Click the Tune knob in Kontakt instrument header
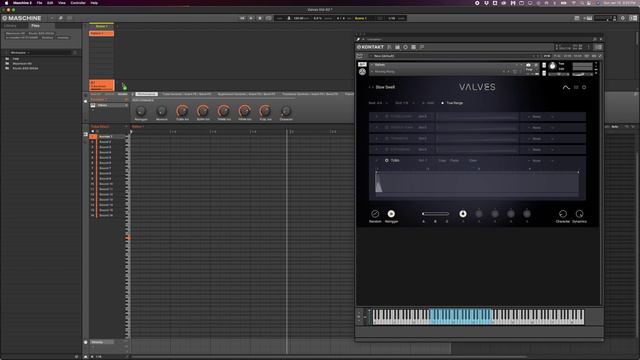 point(552,66)
